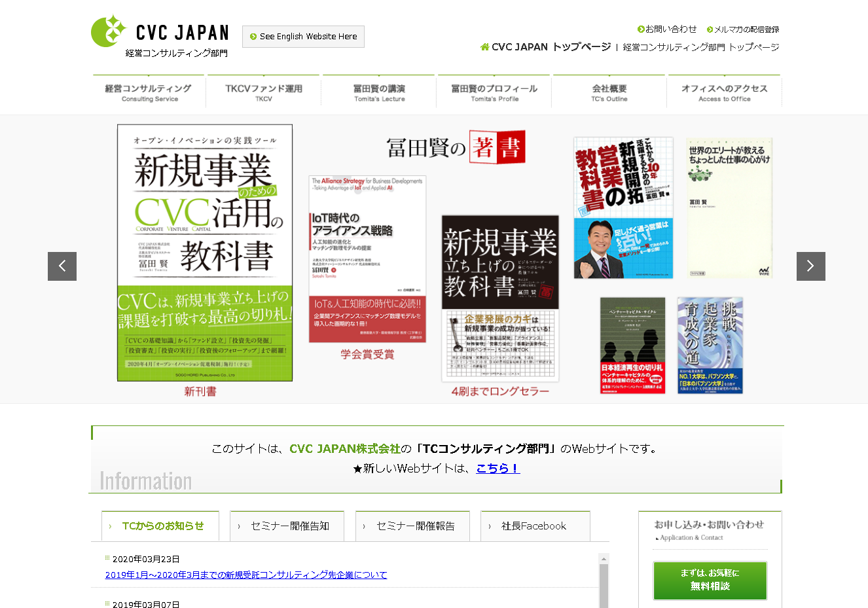868x608 pixels.
Task: Click the 冨田賢の著書 heading
Action: pos(456,147)
